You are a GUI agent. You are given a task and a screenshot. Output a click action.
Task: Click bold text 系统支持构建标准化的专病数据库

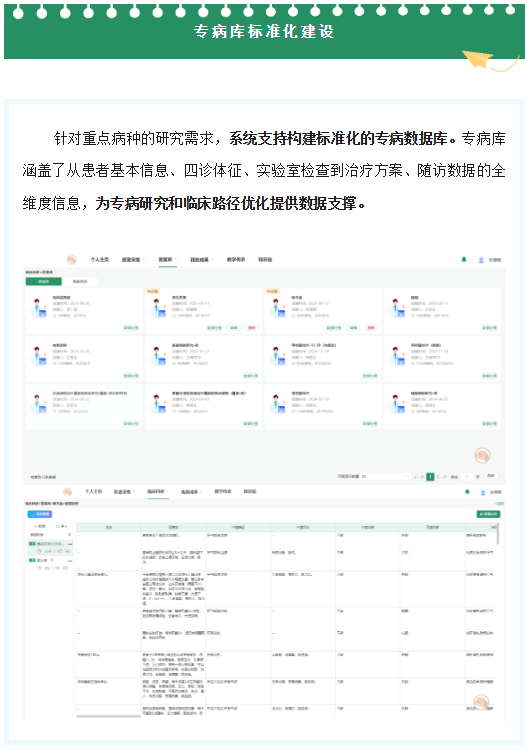click(x=339, y=139)
